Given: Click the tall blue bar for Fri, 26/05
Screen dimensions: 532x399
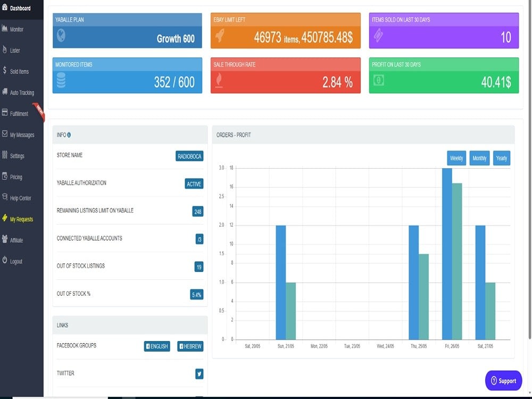Looking at the screenshot, I should pos(447,254).
